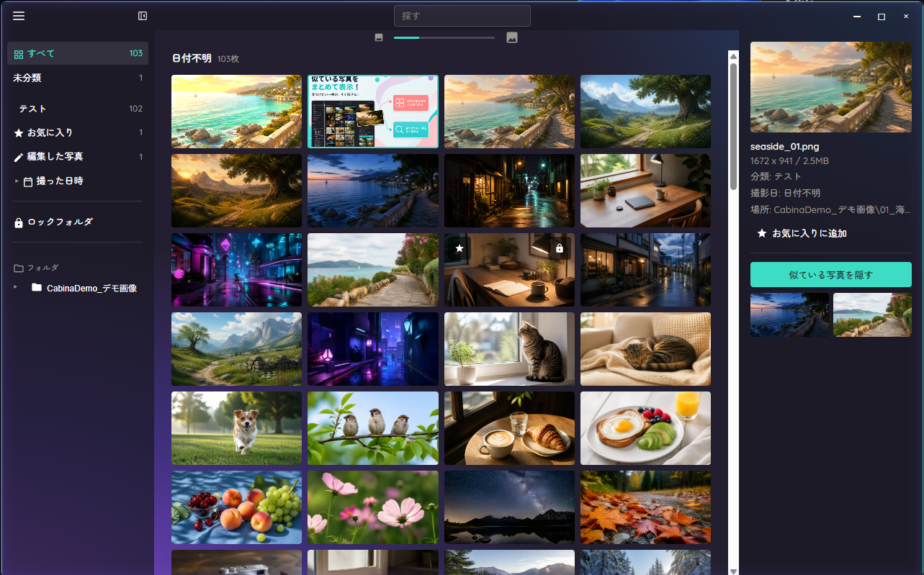Select the sleeping cat on blanket photo
The height and width of the screenshot is (575, 924).
coord(645,349)
